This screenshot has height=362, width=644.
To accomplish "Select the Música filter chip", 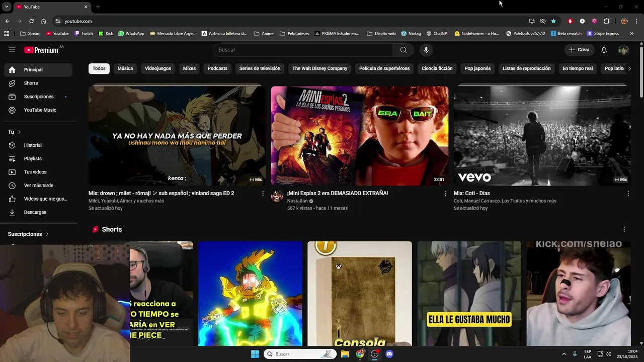I will (125, 68).
